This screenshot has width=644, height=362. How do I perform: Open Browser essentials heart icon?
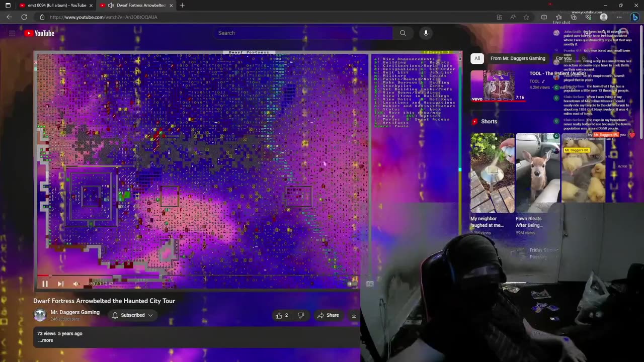pyautogui.click(x=588, y=17)
